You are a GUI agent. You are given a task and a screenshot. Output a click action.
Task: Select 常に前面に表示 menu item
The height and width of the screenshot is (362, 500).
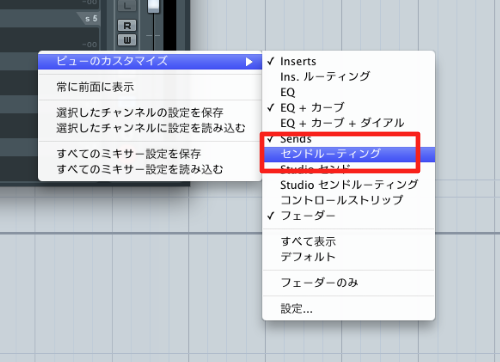150,87
